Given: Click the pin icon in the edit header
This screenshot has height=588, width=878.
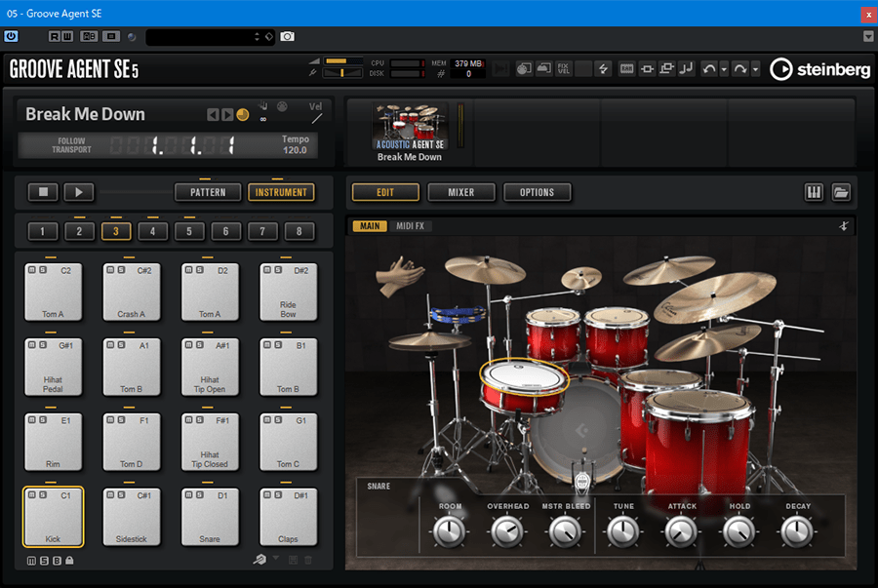Looking at the screenshot, I should point(844,226).
